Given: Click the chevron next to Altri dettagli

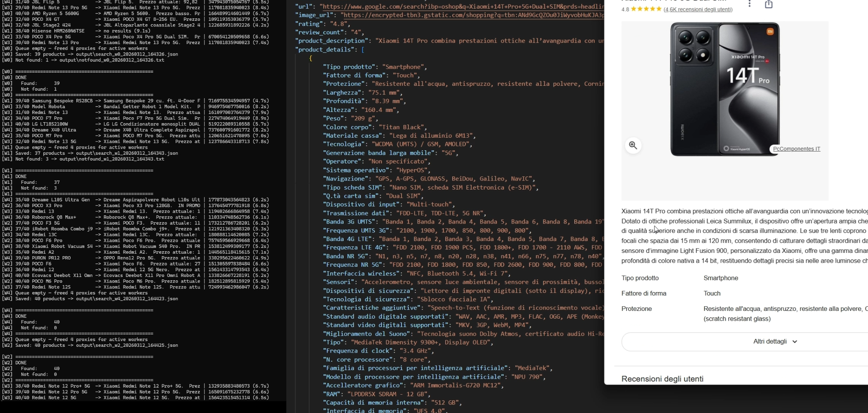Looking at the screenshot, I should (795, 342).
